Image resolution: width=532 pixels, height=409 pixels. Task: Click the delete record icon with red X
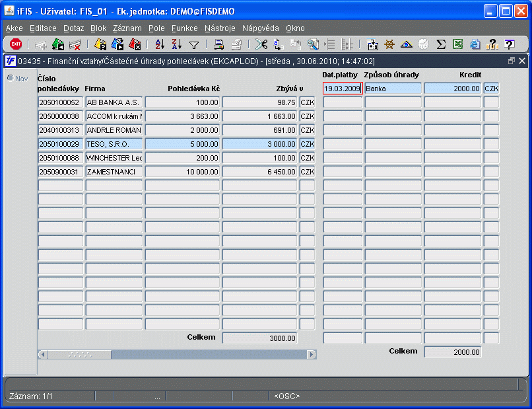pyautogui.click(x=75, y=44)
